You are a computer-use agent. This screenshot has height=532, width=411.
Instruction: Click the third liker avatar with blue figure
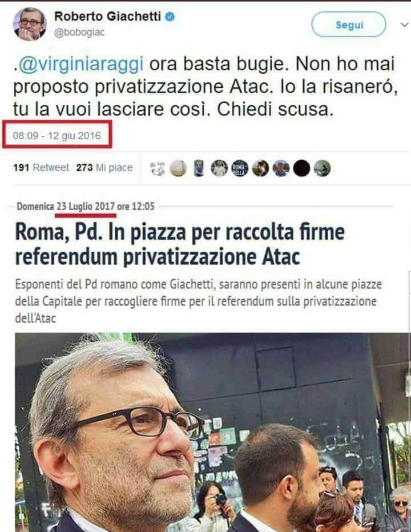point(199,168)
